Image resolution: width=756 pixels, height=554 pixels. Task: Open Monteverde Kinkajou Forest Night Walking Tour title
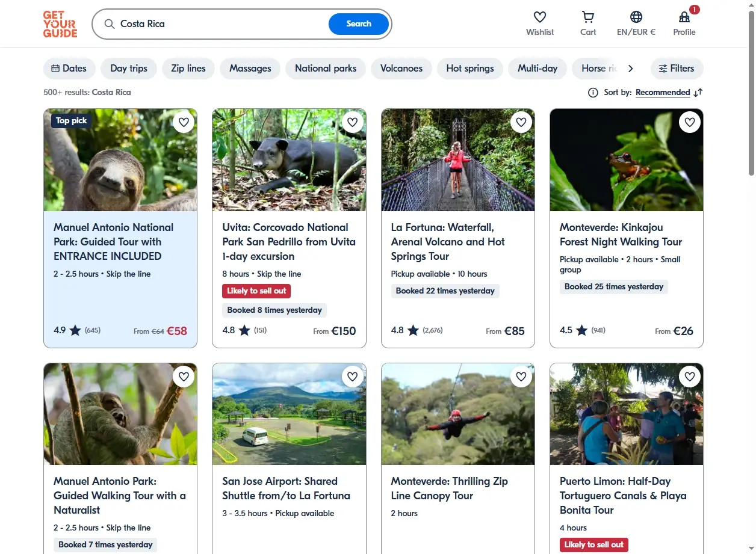tap(621, 235)
